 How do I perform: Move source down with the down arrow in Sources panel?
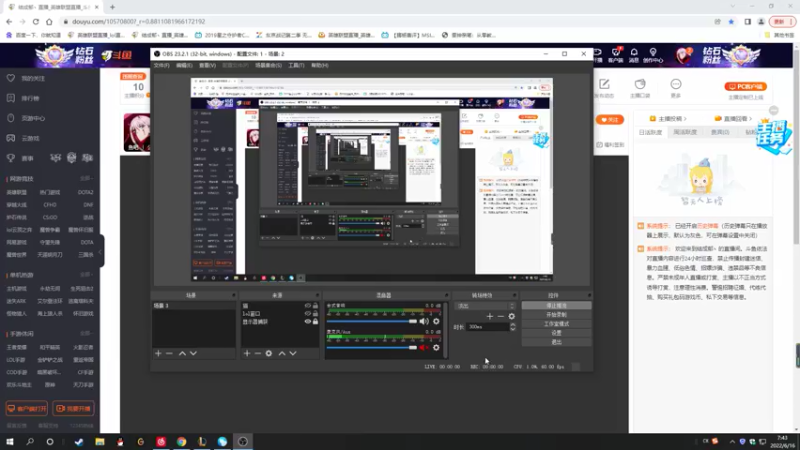[293, 353]
